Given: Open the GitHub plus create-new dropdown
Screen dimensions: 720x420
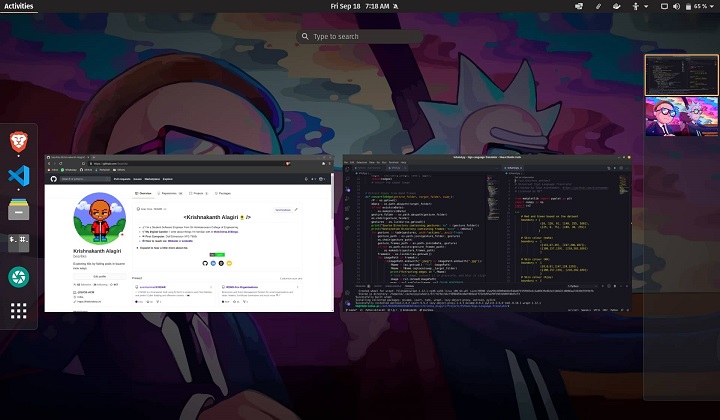Looking at the screenshot, I should (x=313, y=179).
